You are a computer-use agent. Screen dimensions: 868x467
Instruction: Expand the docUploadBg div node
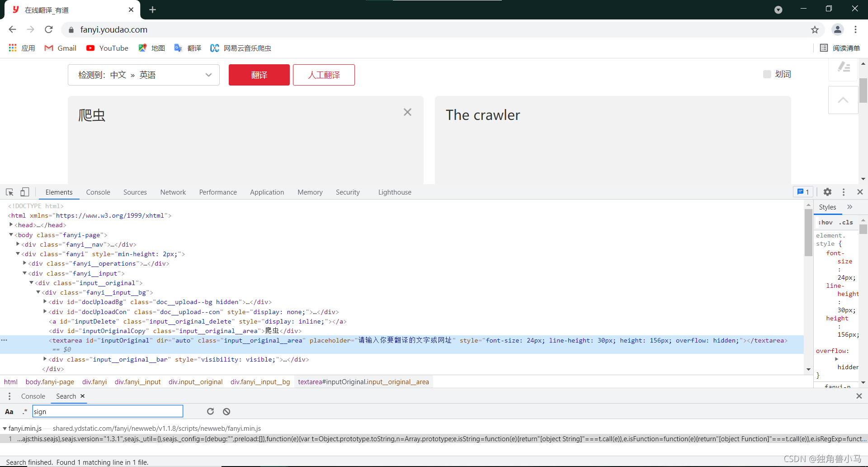pos(45,301)
